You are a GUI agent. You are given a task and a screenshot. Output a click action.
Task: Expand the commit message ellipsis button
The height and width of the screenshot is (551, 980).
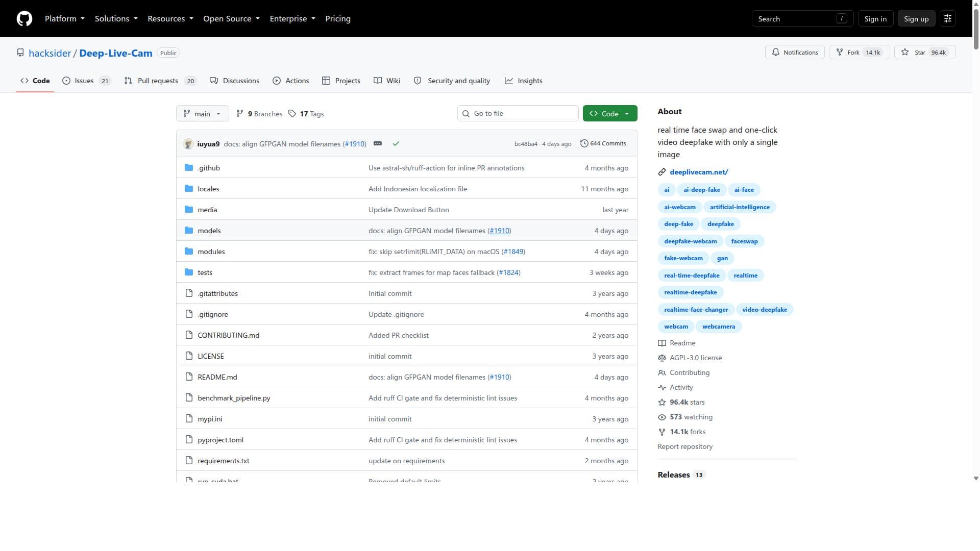[x=378, y=144]
